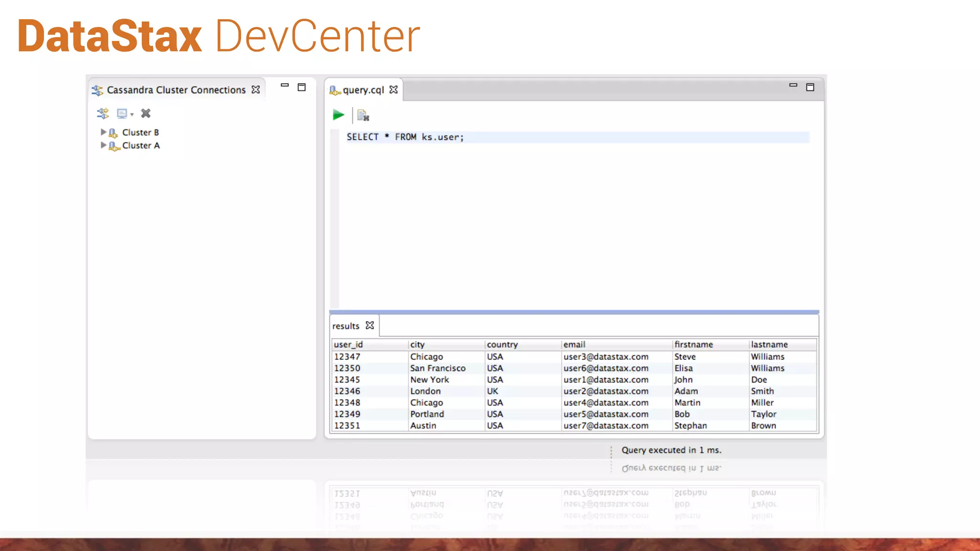Close the Cassandra Cluster Connections view
This screenshot has height=551, width=980.
coord(256,89)
